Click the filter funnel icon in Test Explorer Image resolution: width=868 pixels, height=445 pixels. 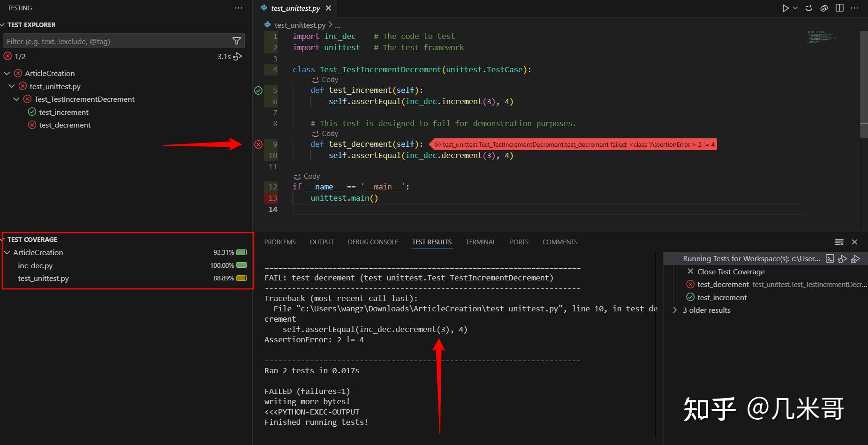237,41
